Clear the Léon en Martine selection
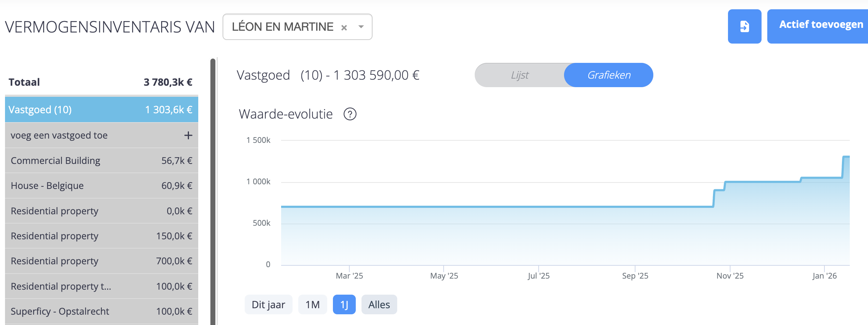Viewport: 868px width, 325px height. point(344,27)
